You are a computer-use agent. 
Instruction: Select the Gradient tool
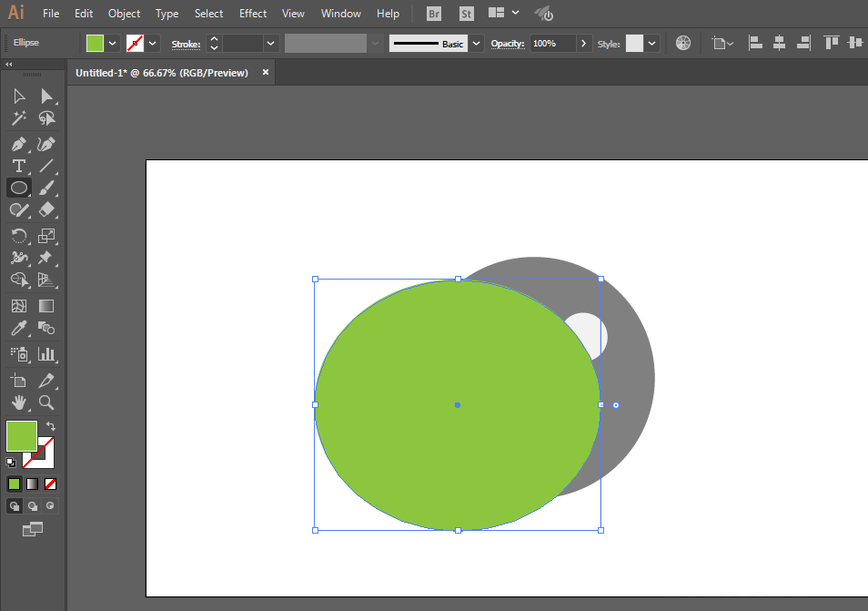[x=46, y=306]
